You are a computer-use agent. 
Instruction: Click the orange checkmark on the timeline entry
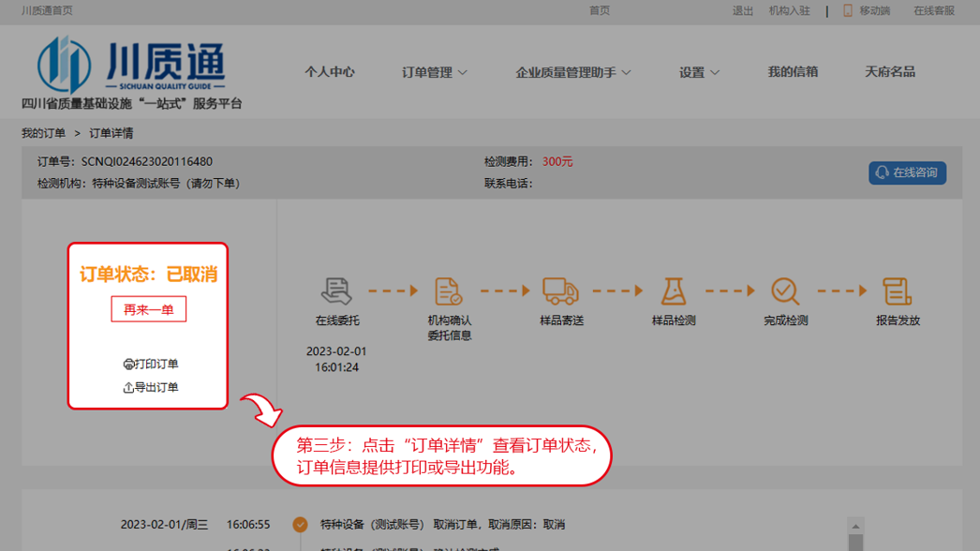(x=300, y=525)
